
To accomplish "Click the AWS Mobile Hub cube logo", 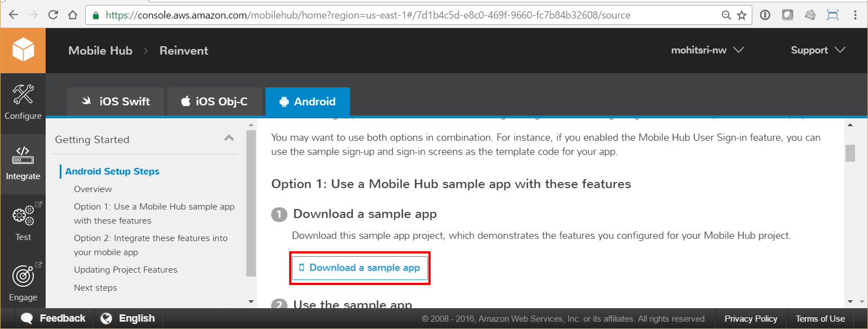I will point(23,50).
